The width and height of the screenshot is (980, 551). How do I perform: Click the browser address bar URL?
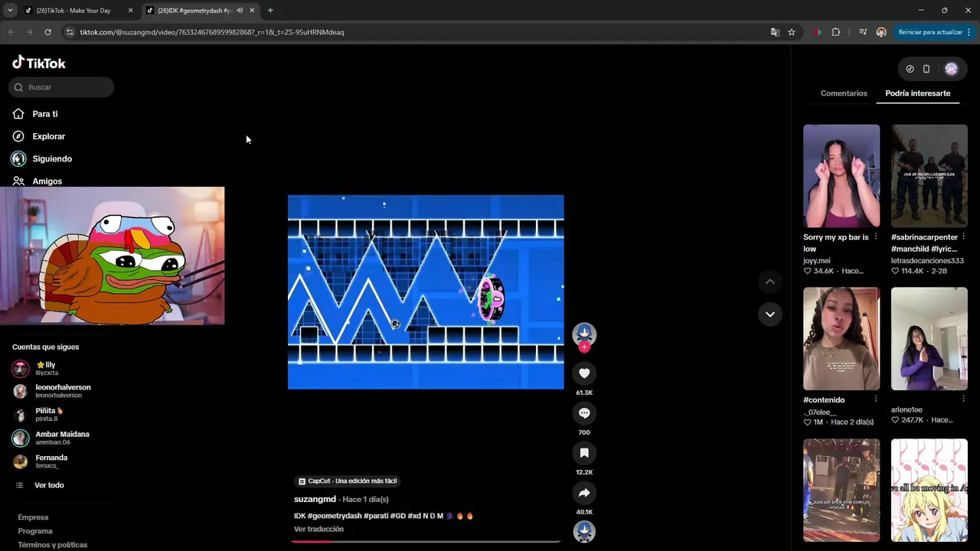click(212, 32)
